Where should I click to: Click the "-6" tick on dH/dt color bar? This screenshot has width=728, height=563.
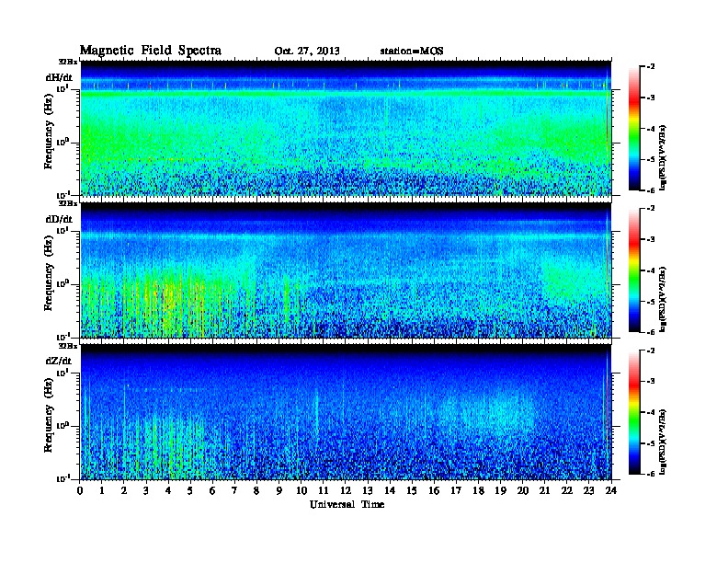tap(651, 190)
